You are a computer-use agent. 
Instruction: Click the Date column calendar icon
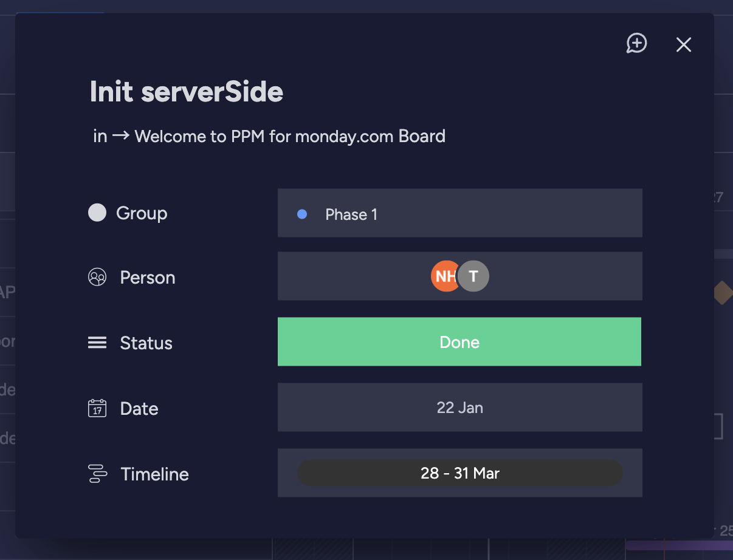(x=97, y=408)
